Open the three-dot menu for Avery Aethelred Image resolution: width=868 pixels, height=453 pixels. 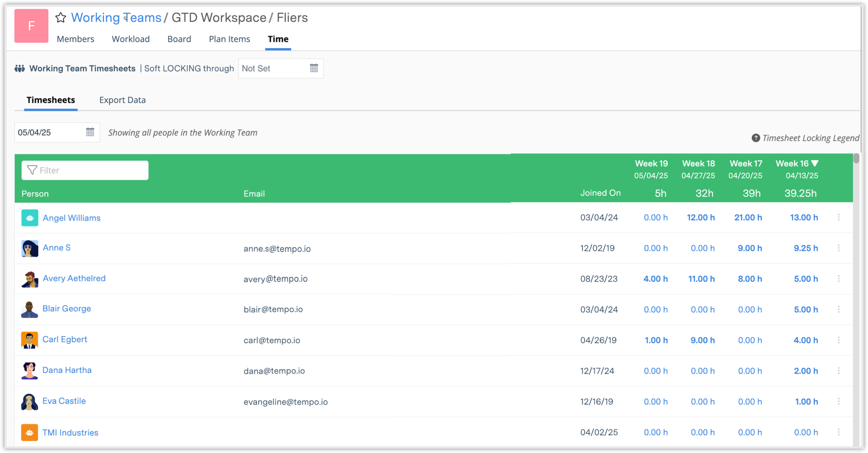point(838,279)
